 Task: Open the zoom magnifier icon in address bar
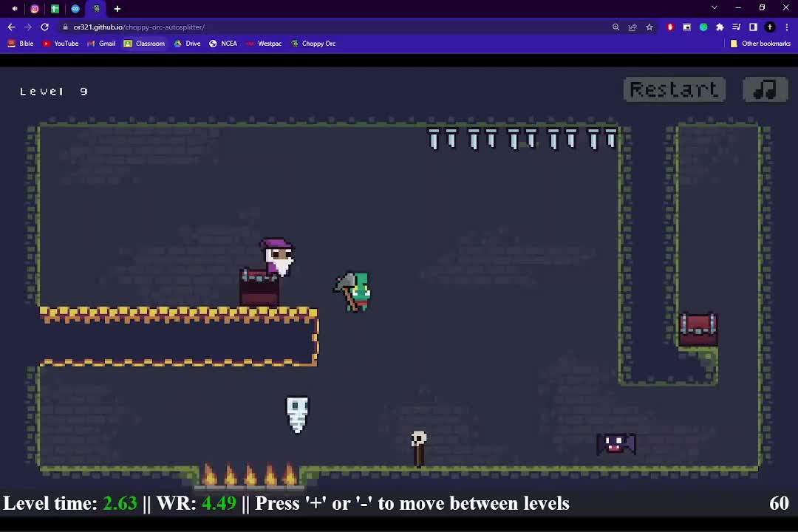click(615, 27)
